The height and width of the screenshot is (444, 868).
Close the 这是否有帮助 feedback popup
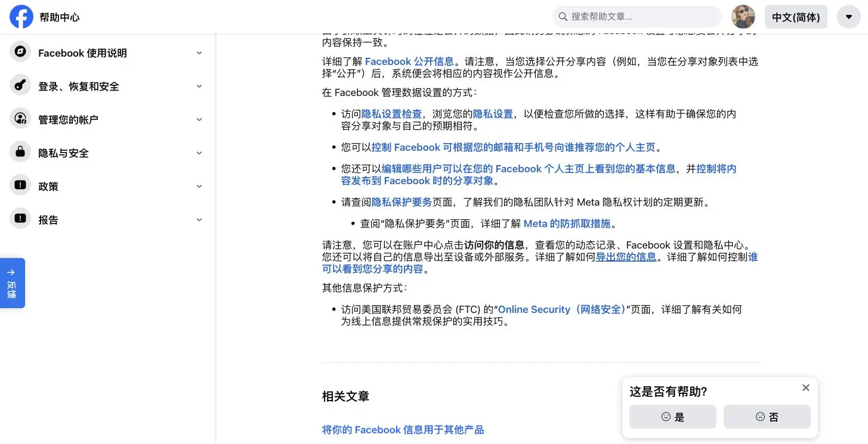806,388
